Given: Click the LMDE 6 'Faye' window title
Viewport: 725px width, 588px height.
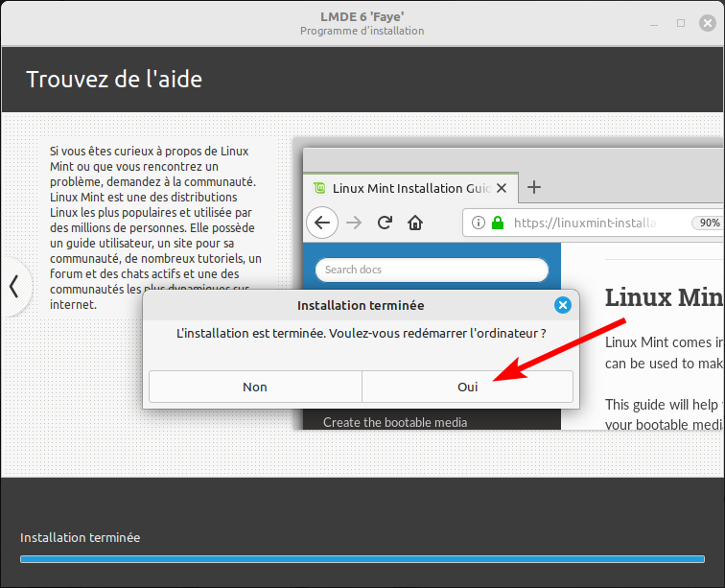Looking at the screenshot, I should (x=362, y=16).
